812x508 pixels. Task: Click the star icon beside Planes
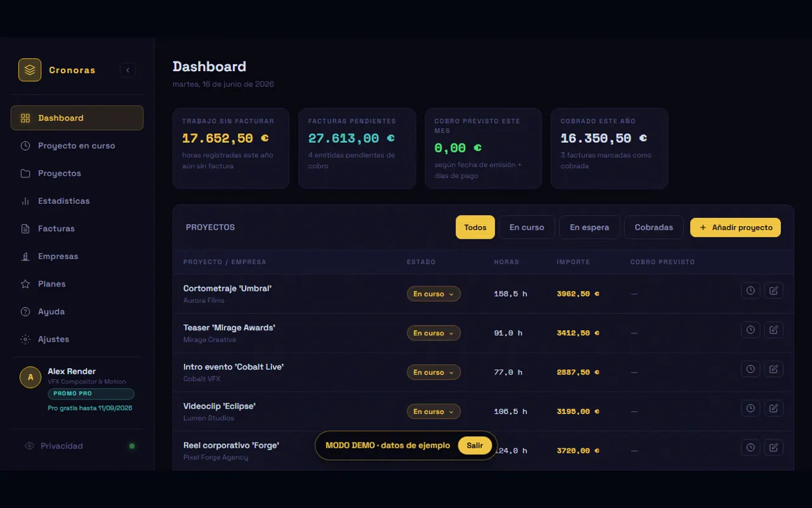(x=25, y=284)
